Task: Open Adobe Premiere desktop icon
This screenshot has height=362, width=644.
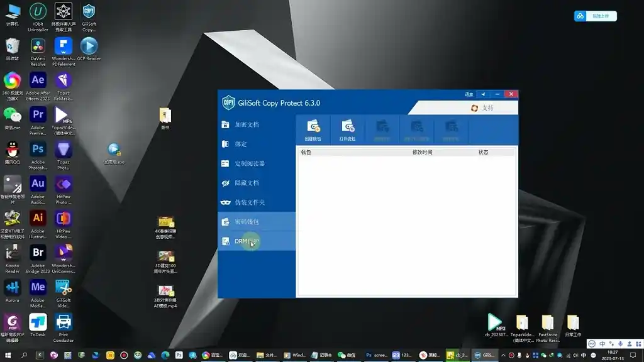Action: (x=38, y=121)
